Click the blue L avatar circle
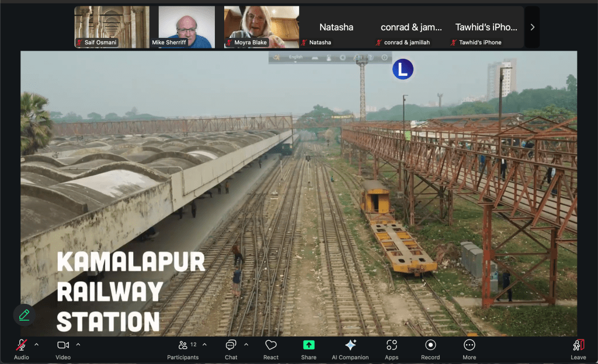This screenshot has height=364, width=598. [x=402, y=69]
